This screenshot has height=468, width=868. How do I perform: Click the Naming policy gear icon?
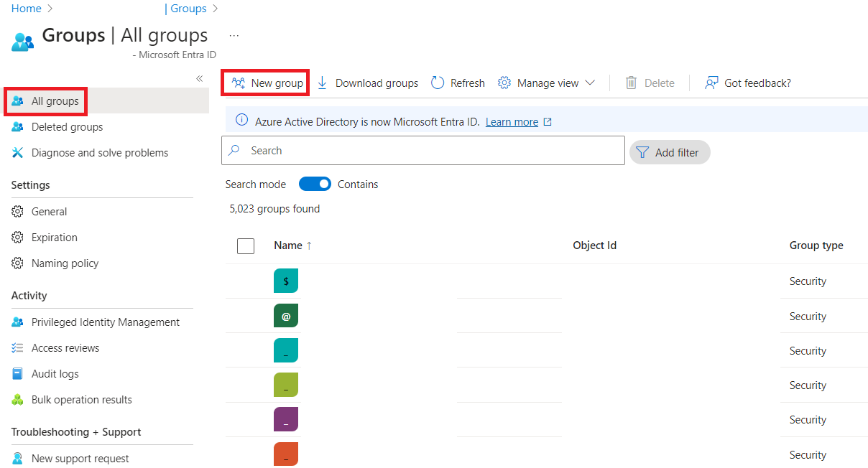[18, 263]
